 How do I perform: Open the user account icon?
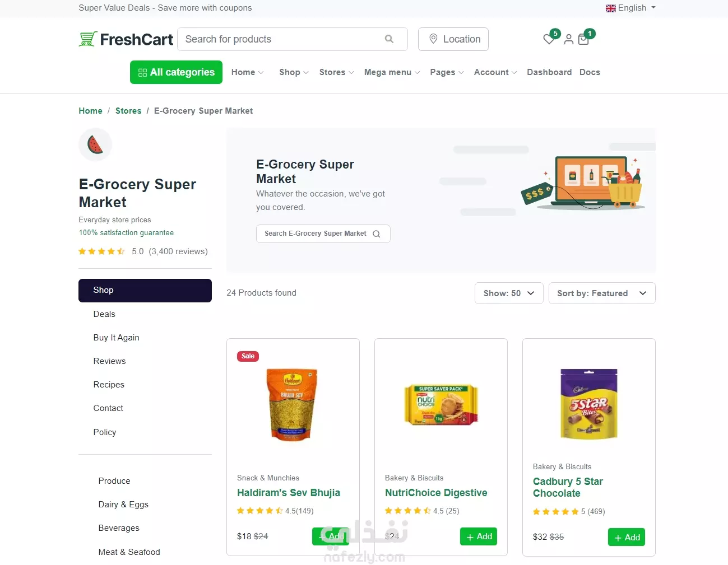tap(568, 39)
